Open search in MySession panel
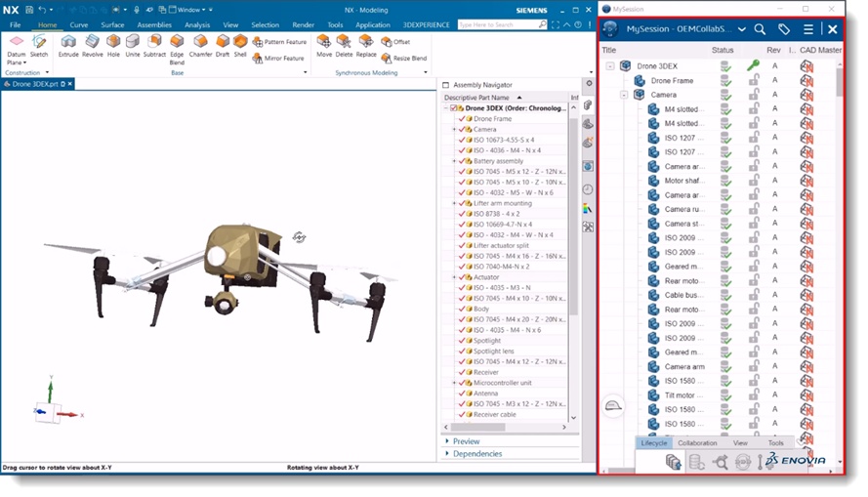Screen dimensions: 868x497 [x=760, y=29]
